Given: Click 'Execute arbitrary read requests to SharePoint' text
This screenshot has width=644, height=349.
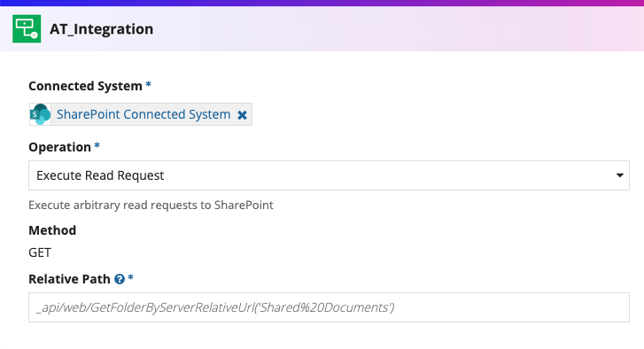Looking at the screenshot, I should pyautogui.click(x=151, y=205).
